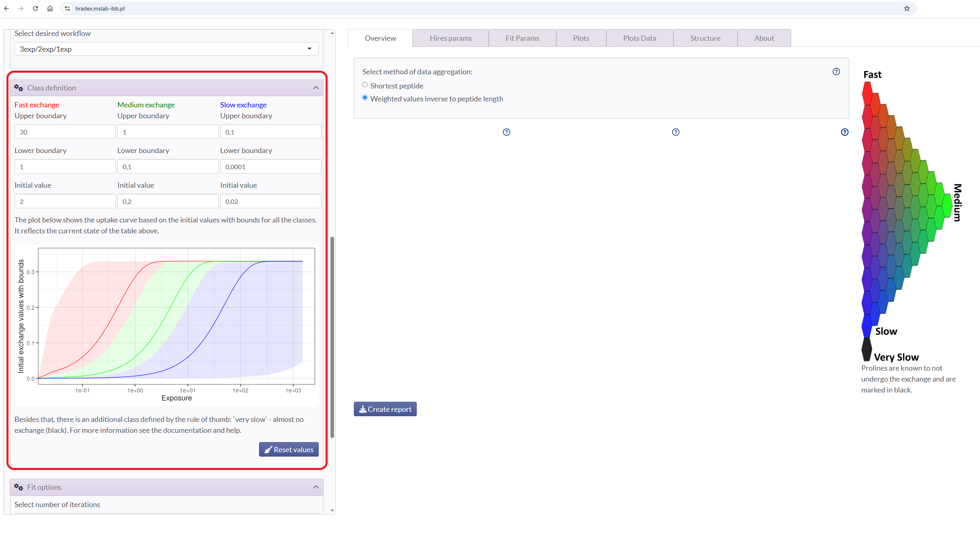Click the Slow exchange heading
980x541 pixels.
click(243, 105)
